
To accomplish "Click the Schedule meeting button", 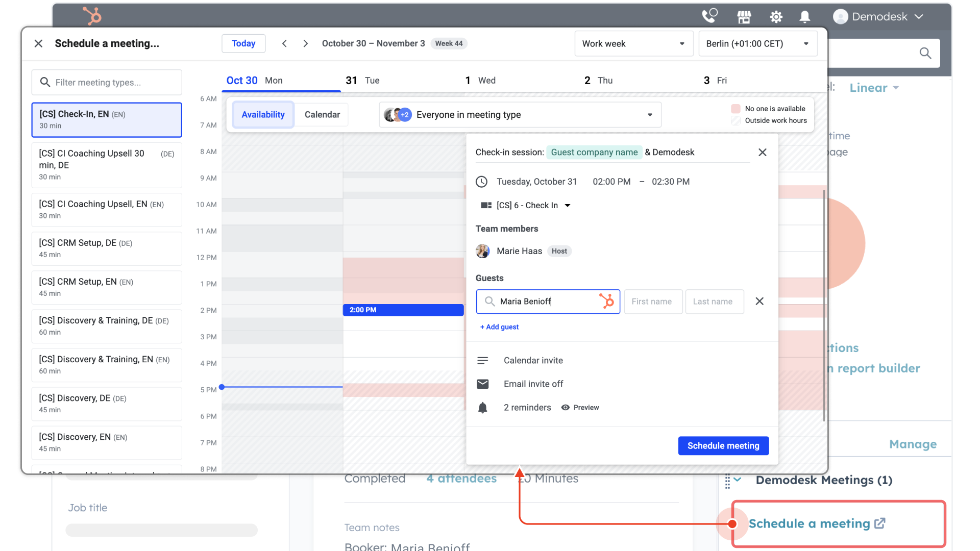I will point(723,445).
